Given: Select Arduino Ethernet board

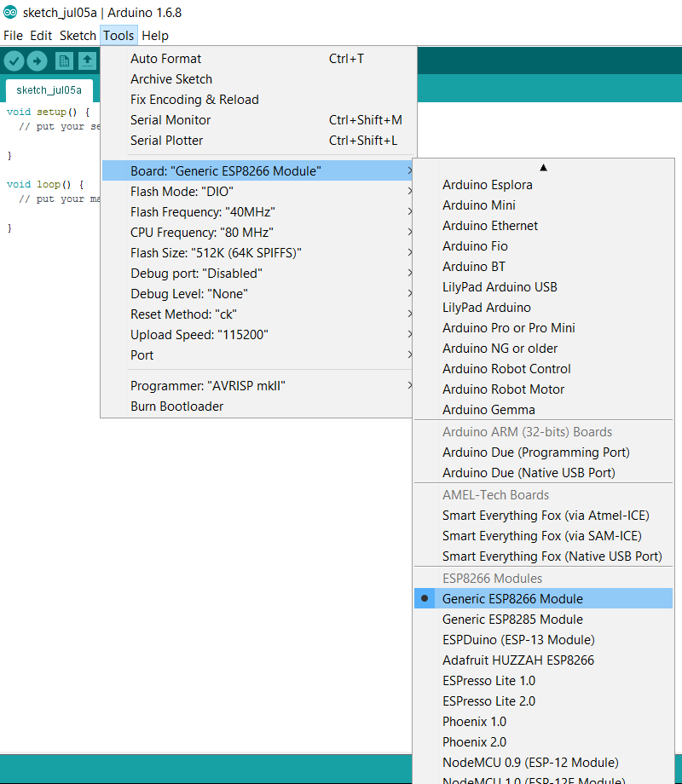Looking at the screenshot, I should tap(543, 226).
